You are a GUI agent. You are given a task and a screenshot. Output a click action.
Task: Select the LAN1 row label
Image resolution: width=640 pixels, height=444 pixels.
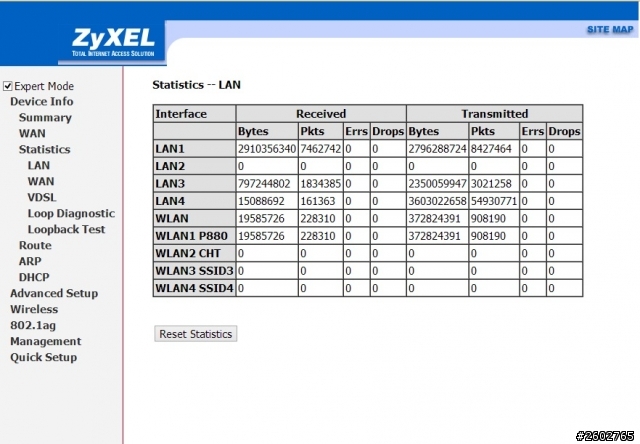(170, 149)
